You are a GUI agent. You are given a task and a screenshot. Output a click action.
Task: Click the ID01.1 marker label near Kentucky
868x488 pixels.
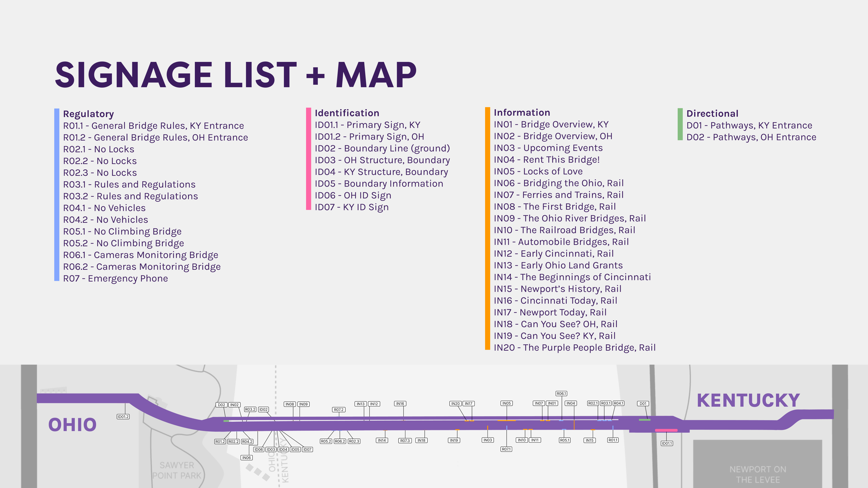667,443
